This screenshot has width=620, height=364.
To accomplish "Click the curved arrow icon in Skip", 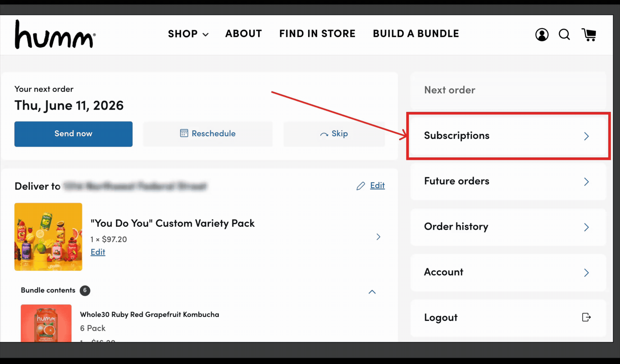I will 324,134.
